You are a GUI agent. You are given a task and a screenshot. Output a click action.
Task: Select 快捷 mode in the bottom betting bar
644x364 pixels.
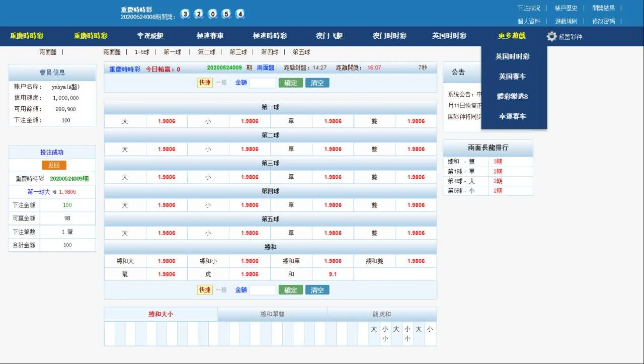tap(205, 290)
